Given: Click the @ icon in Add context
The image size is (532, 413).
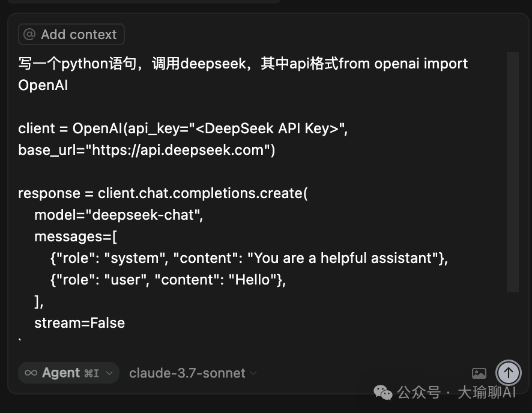Looking at the screenshot, I should 29,34.
